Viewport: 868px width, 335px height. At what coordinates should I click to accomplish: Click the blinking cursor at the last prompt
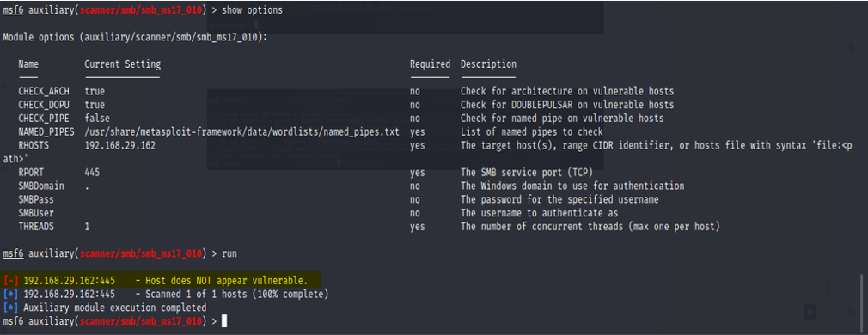point(224,321)
